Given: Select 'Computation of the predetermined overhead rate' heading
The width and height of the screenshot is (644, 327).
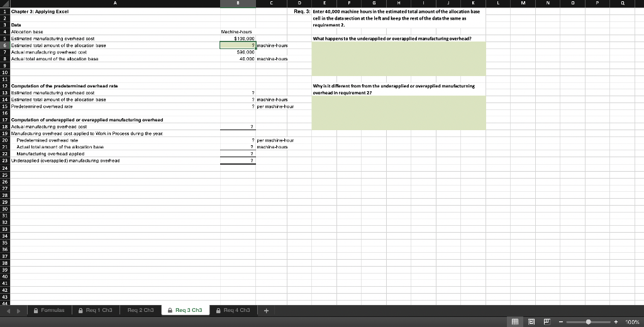Looking at the screenshot, I should (x=64, y=86).
